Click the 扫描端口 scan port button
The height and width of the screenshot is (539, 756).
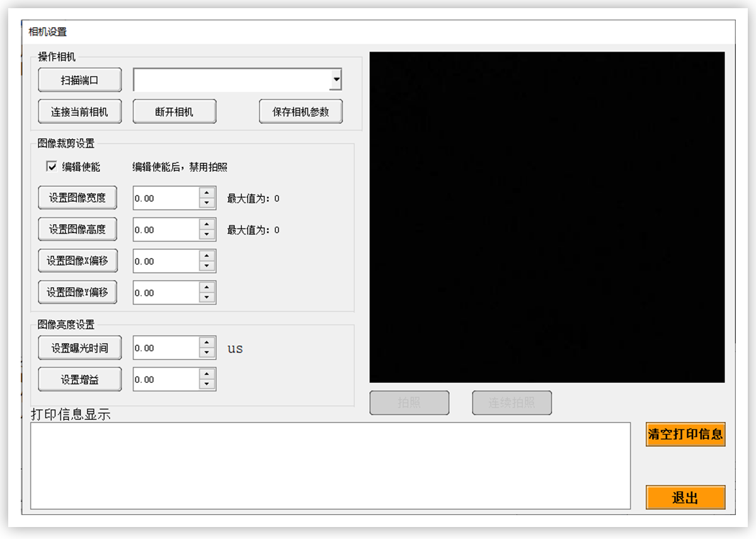(x=79, y=79)
